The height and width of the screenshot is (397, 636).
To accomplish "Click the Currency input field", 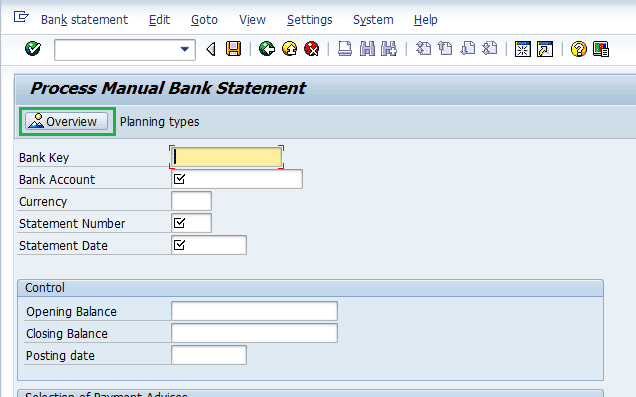I will click(191, 201).
